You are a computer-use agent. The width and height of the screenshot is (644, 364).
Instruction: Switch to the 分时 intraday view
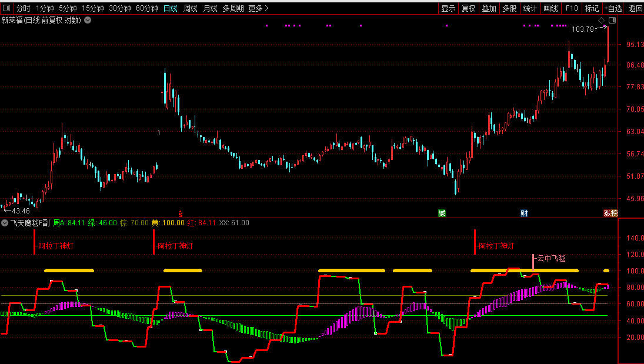(x=24, y=8)
